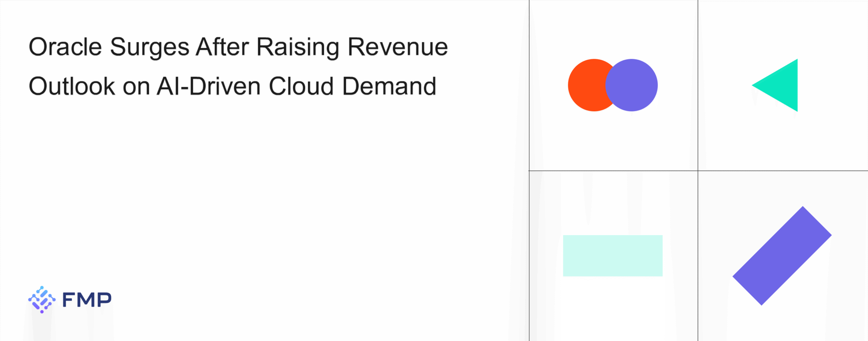
Task: Click the FMP logo text
Action: pos(87,300)
